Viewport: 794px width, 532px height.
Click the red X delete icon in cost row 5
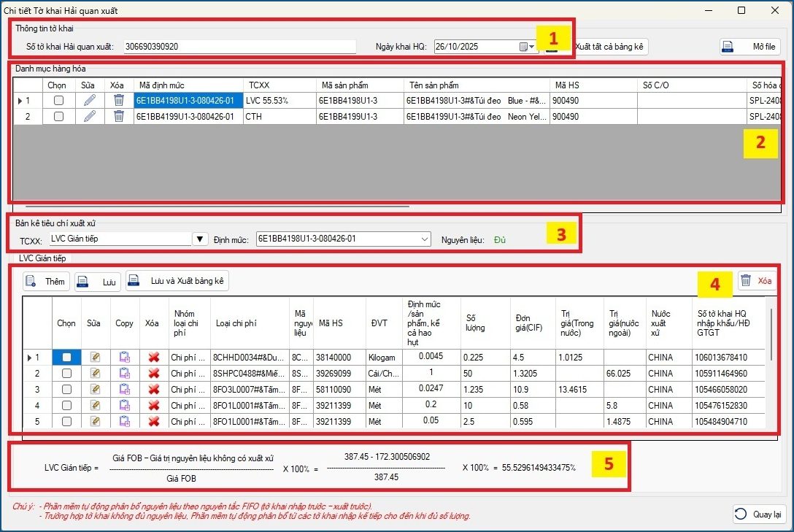pyautogui.click(x=153, y=421)
